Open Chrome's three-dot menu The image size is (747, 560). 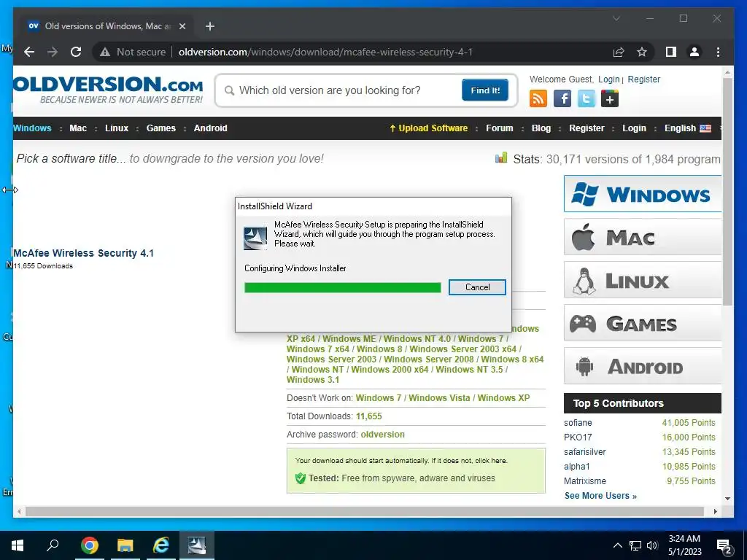pyautogui.click(x=718, y=52)
